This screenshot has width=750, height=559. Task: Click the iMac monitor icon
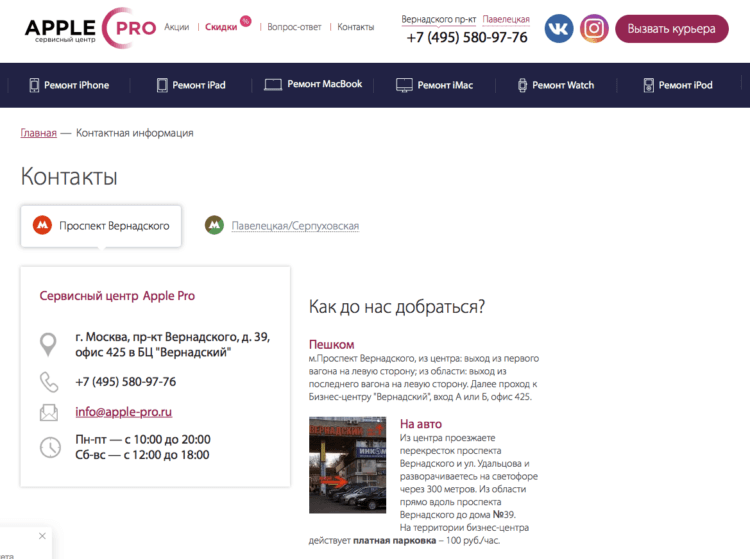point(404,85)
